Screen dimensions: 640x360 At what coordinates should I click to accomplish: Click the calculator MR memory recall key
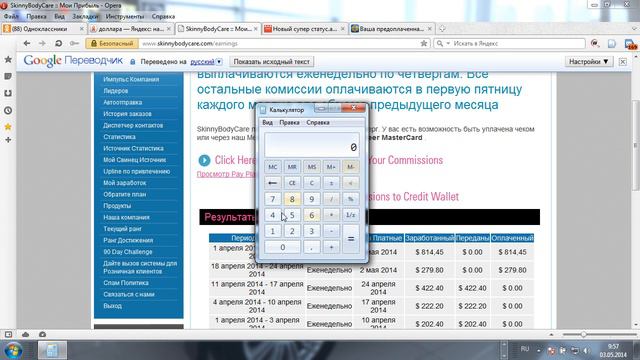[x=292, y=167]
